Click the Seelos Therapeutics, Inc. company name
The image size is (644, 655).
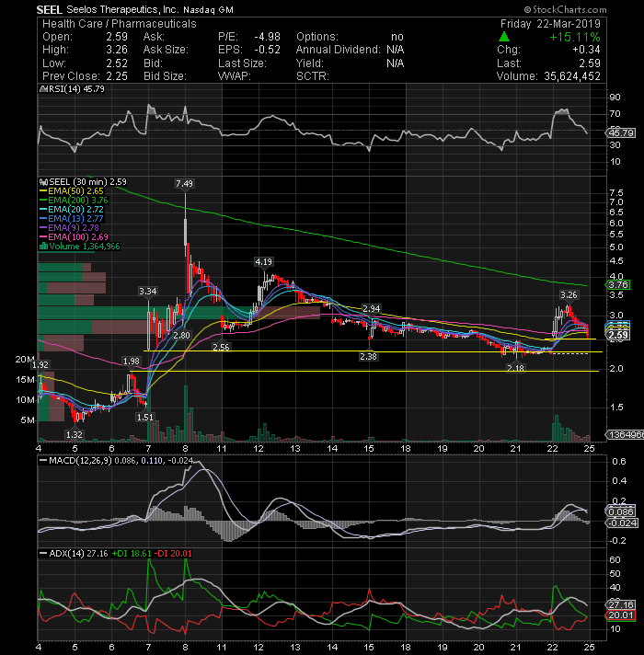click(122, 9)
